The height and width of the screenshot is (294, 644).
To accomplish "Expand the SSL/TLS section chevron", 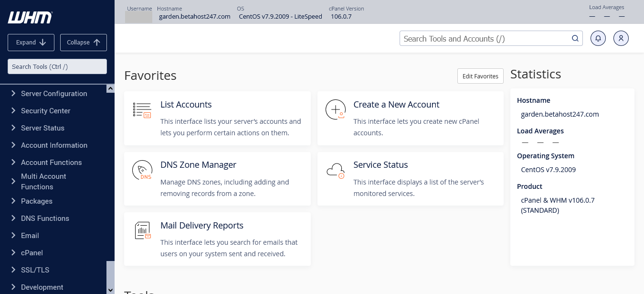I will 13,270.
